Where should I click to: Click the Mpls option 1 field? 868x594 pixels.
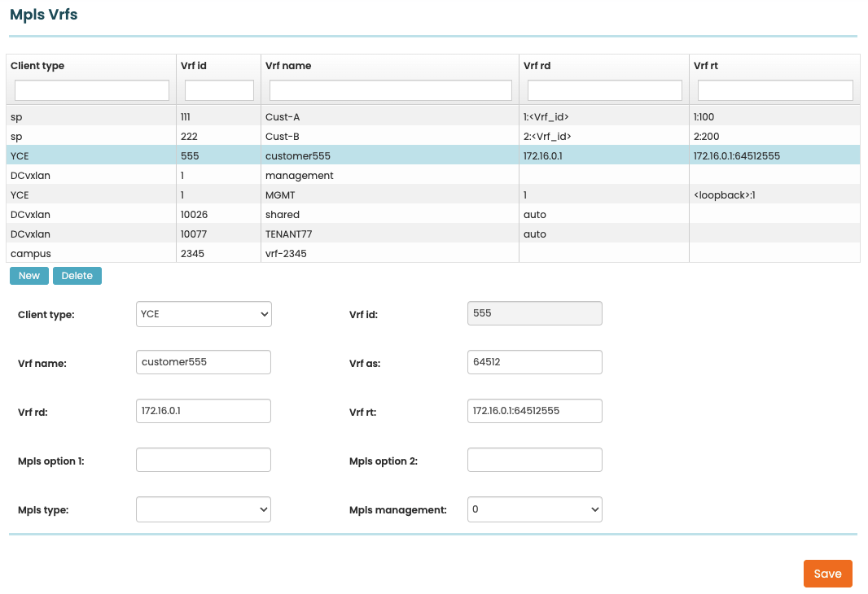coord(204,460)
